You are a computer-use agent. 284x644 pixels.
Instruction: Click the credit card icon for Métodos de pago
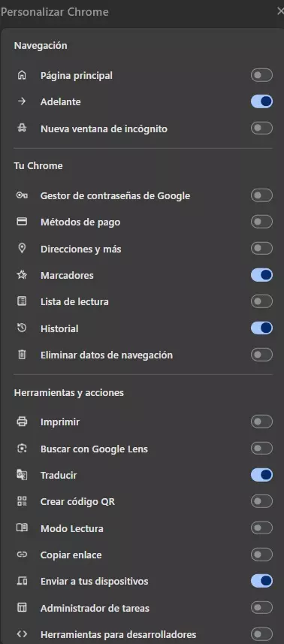22,222
